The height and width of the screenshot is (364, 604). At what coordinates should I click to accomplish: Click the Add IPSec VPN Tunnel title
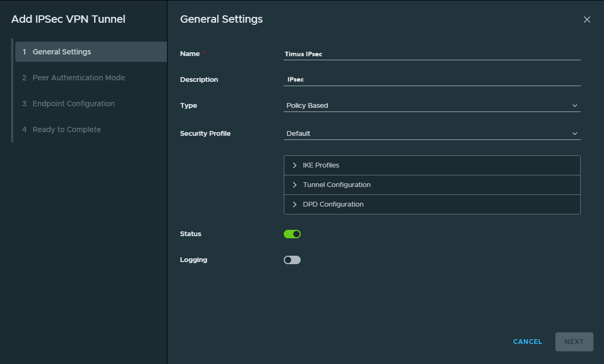(68, 19)
